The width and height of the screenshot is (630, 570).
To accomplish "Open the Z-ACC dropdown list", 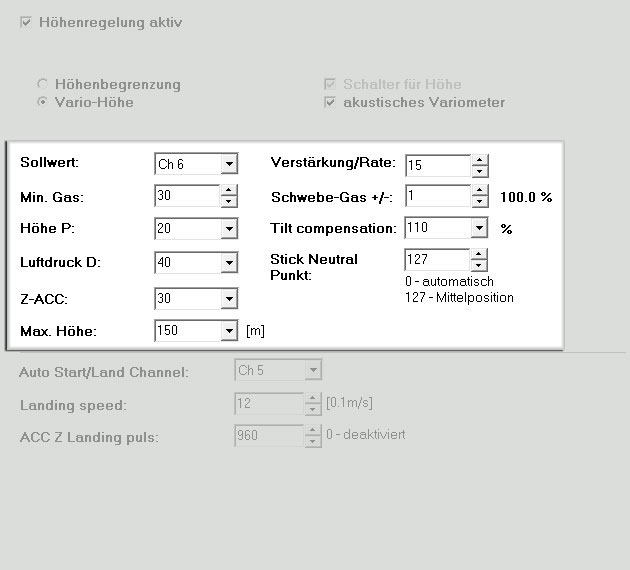I will click(229, 298).
